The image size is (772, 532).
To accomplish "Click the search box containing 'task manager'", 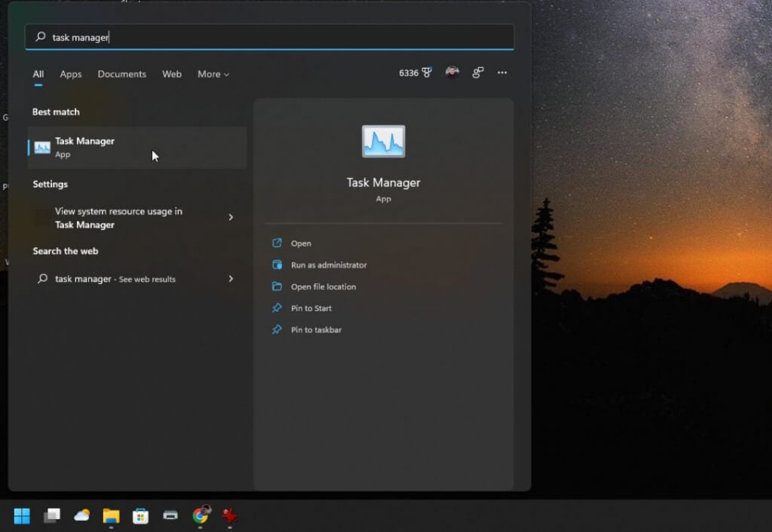I will [270, 37].
